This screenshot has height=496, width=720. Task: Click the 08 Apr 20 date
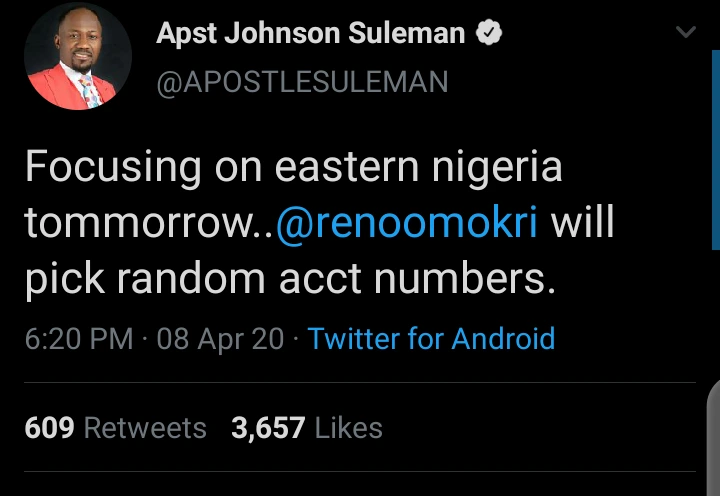click(220, 338)
